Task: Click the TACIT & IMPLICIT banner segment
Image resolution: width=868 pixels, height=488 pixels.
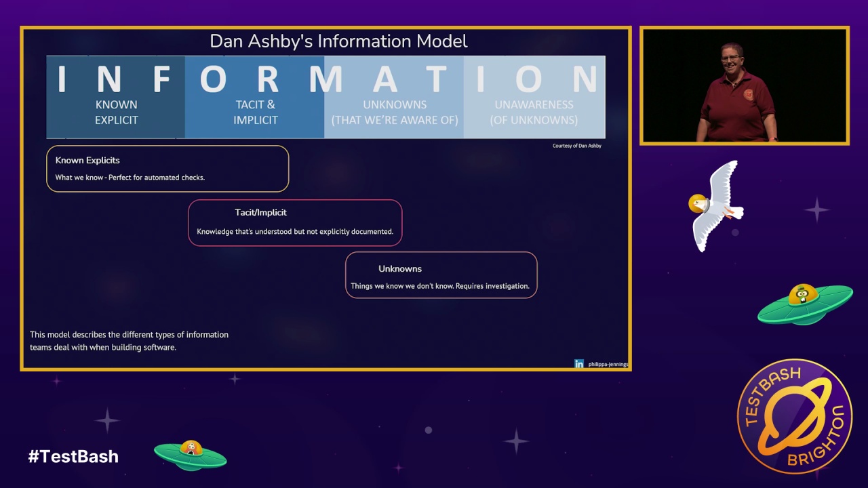Action: click(255, 97)
